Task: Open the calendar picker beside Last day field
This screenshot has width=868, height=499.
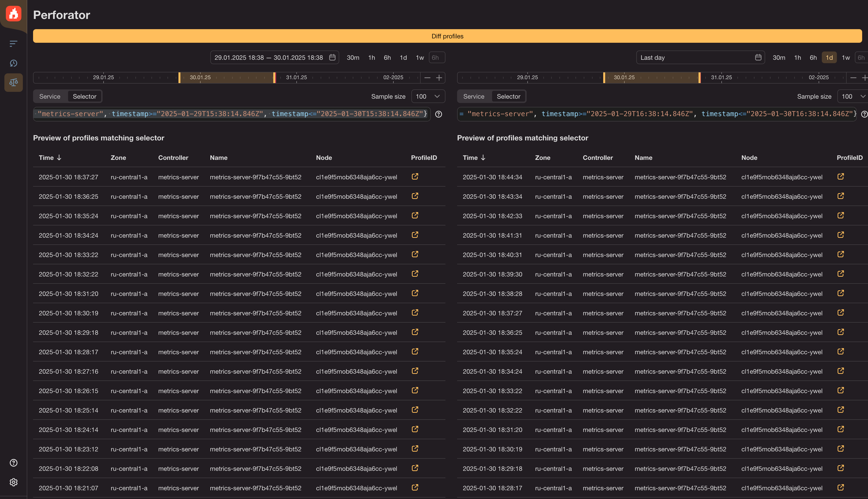Action: 758,57
